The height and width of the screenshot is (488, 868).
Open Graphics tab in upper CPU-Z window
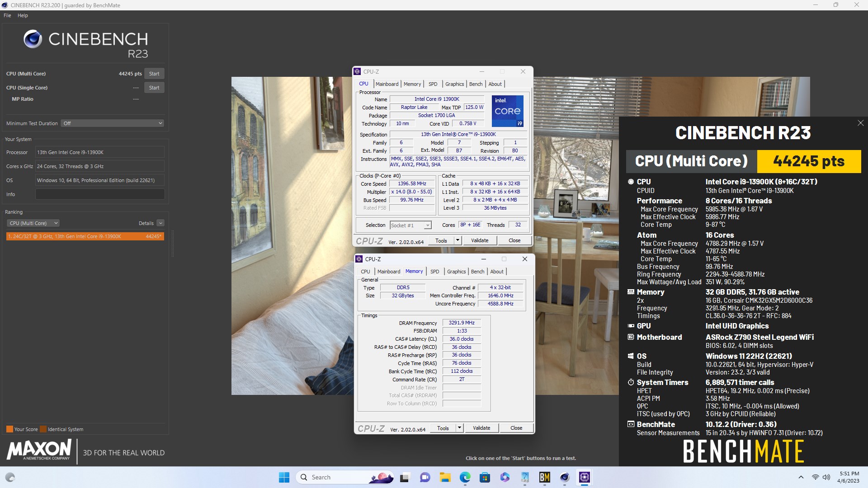pos(454,84)
